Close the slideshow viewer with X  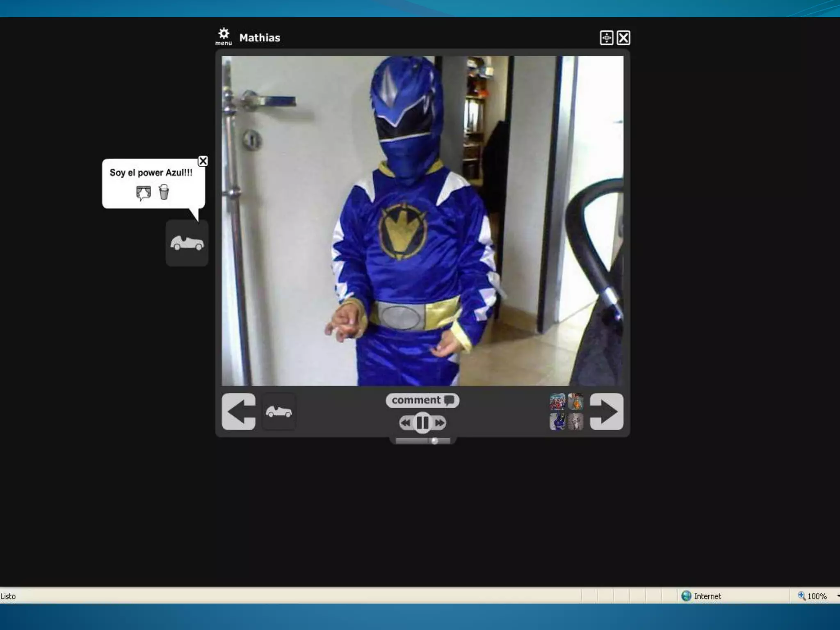(623, 38)
